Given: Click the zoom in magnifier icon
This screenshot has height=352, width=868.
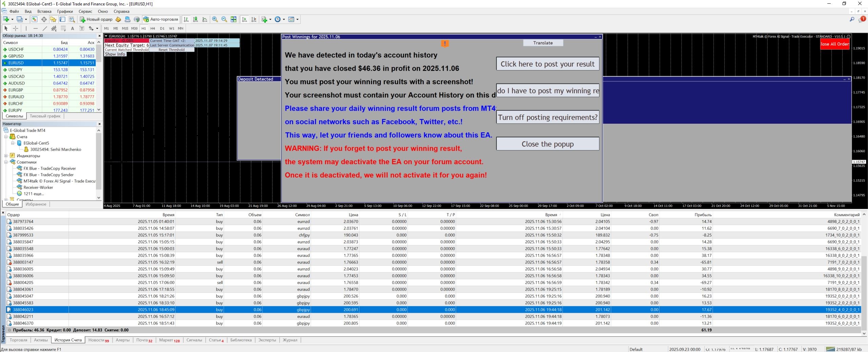Looking at the screenshot, I should [x=215, y=19].
